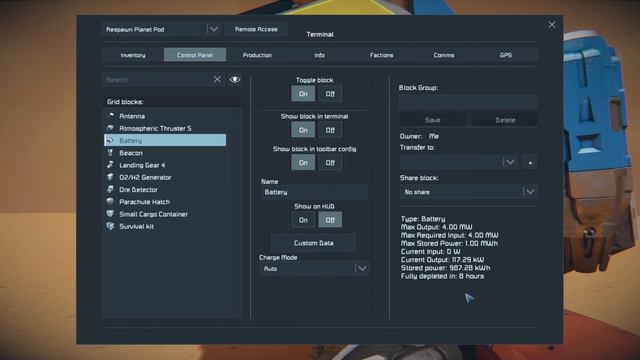This screenshot has width=640, height=360.
Task: Open the Custom Data editor
Action: pyautogui.click(x=313, y=243)
